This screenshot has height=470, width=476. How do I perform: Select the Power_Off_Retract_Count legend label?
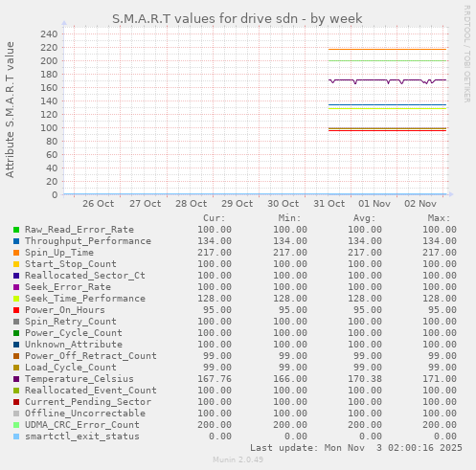pyautogui.click(x=91, y=356)
